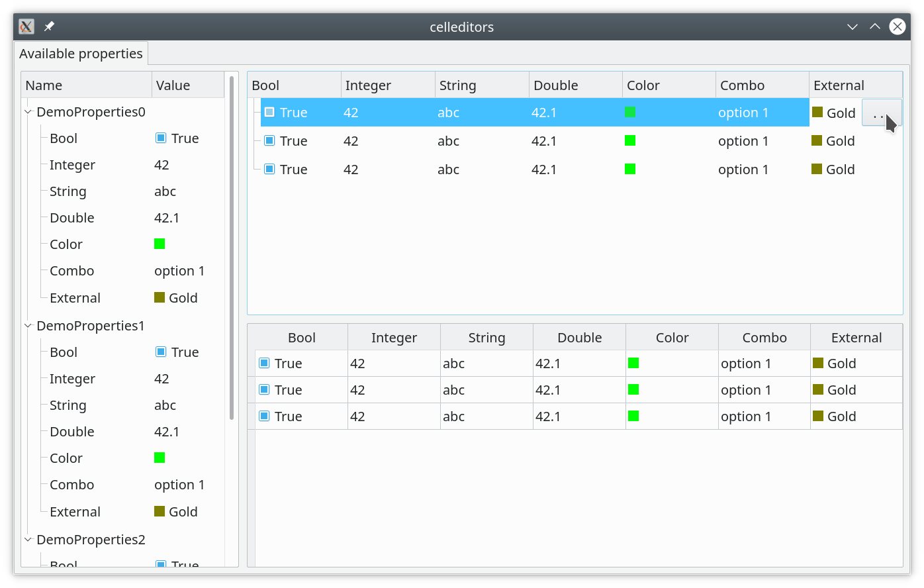Click the Name column header
This screenshot has width=924, height=588.
87,85
